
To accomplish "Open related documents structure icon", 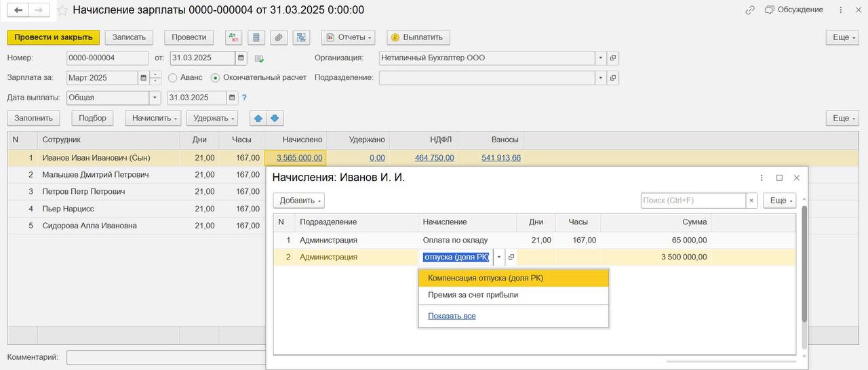I will 301,37.
